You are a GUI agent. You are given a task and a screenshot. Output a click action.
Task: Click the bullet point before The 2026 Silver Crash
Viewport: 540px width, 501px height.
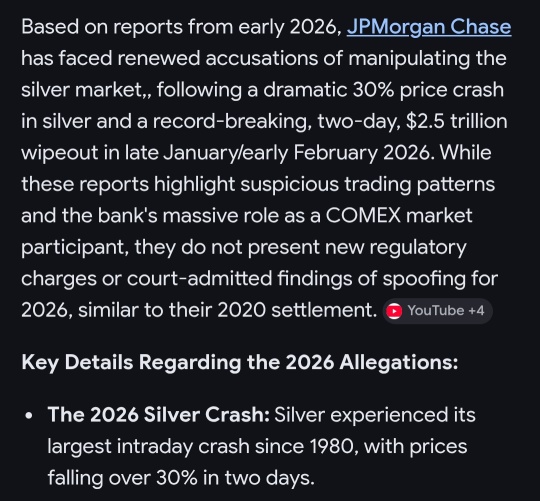[x=29, y=416]
